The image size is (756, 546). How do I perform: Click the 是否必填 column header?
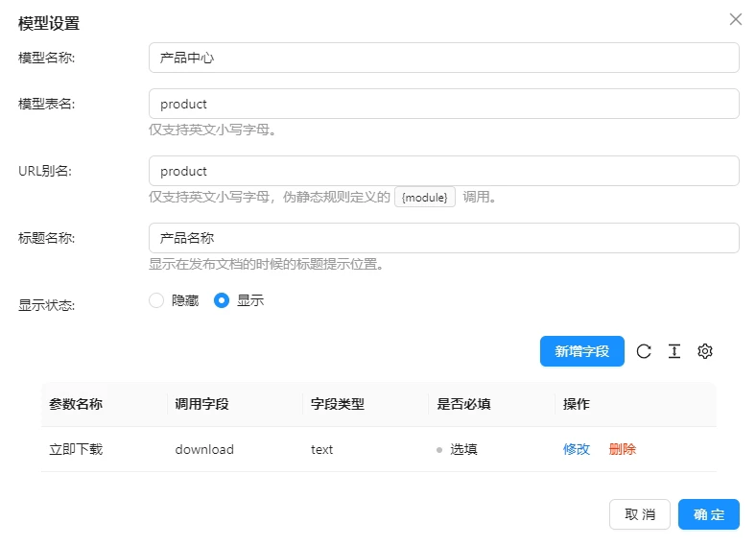463,404
